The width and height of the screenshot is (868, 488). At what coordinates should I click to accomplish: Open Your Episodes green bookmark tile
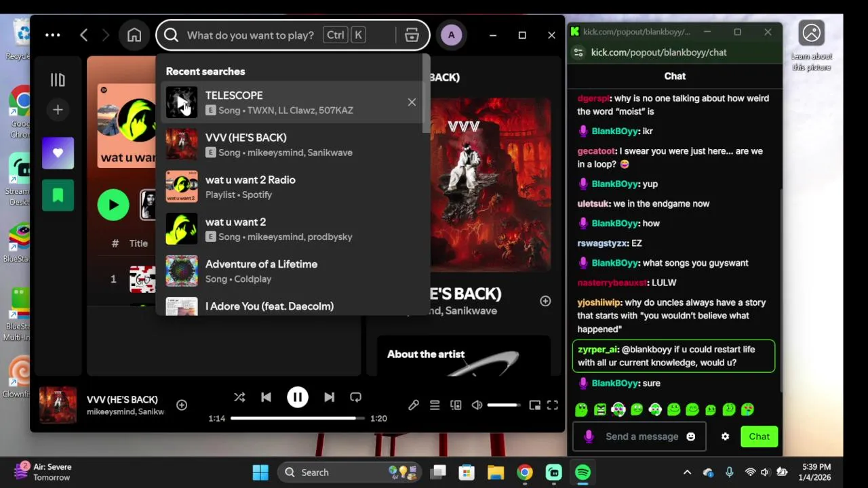pyautogui.click(x=58, y=195)
